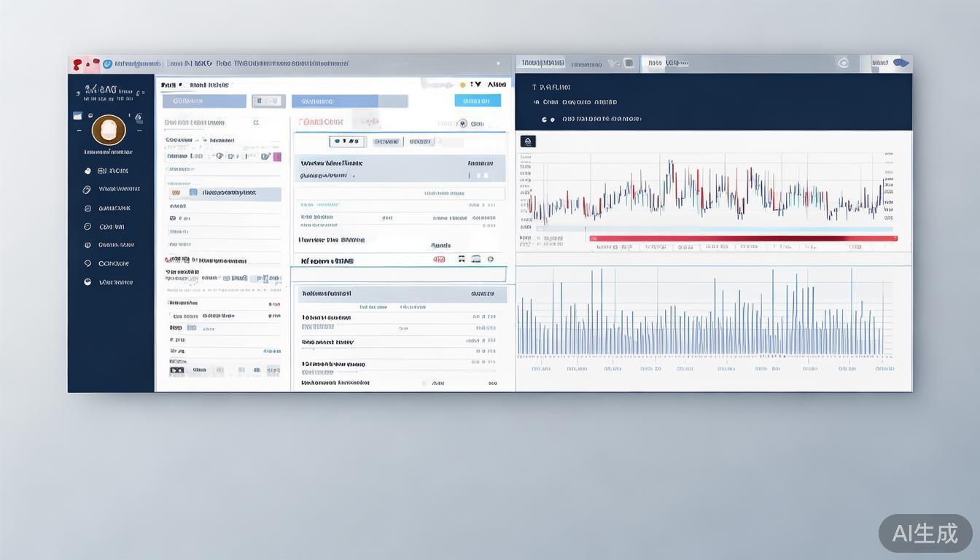Click the eye icon in right window header

click(844, 63)
